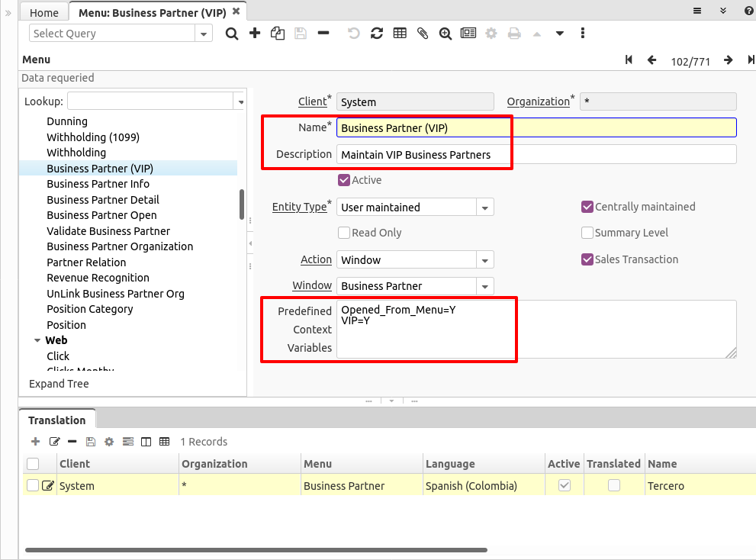Click the Copy Record toolbar icon
Viewport: 756px width, 560px height.
[278, 34]
